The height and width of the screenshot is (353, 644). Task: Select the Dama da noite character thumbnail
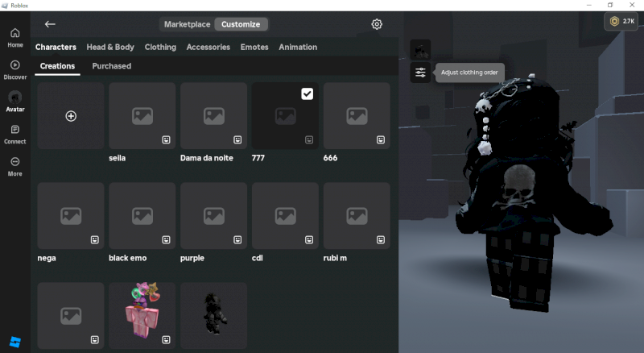[x=213, y=115]
